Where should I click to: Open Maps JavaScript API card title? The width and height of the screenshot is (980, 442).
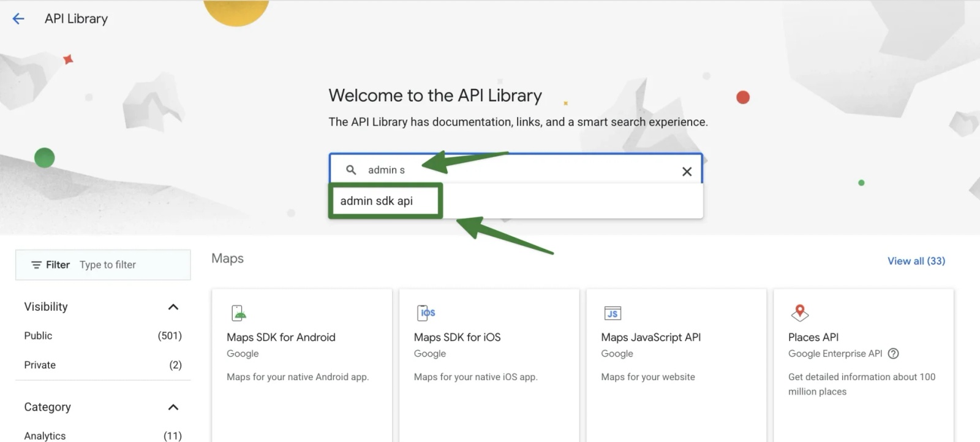(650, 337)
